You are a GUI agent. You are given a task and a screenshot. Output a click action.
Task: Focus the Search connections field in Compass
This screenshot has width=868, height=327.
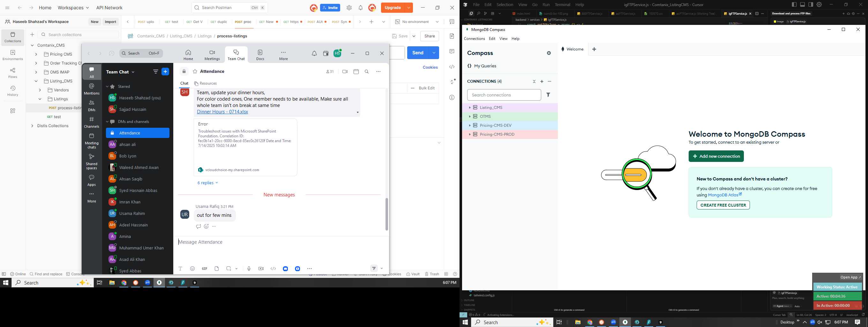pyautogui.click(x=504, y=95)
